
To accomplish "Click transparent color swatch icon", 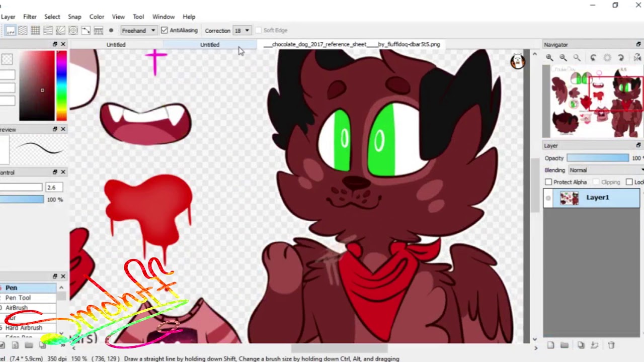I will point(7,60).
